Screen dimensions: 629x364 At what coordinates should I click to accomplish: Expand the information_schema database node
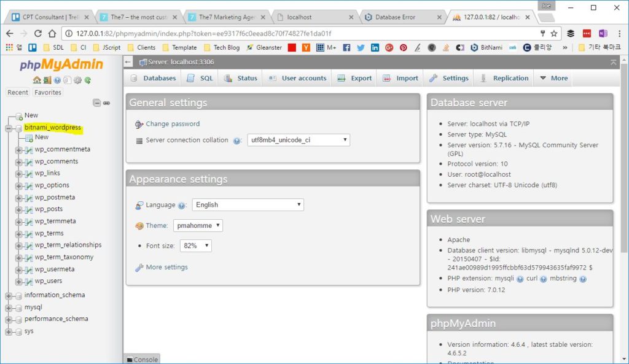[9, 296]
